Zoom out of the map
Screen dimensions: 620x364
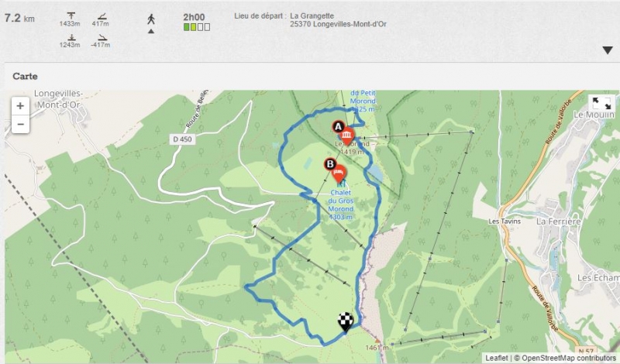(20, 124)
